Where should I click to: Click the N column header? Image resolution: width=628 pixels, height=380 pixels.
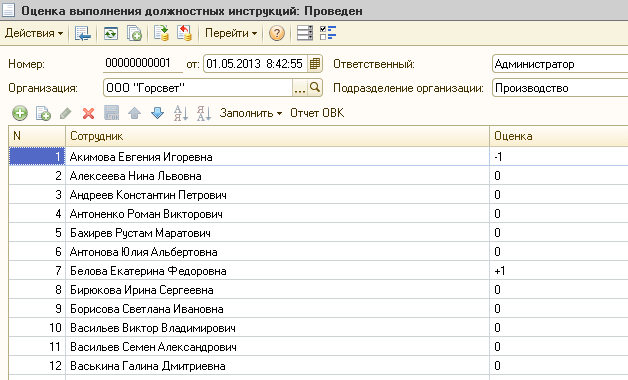pos(37,136)
